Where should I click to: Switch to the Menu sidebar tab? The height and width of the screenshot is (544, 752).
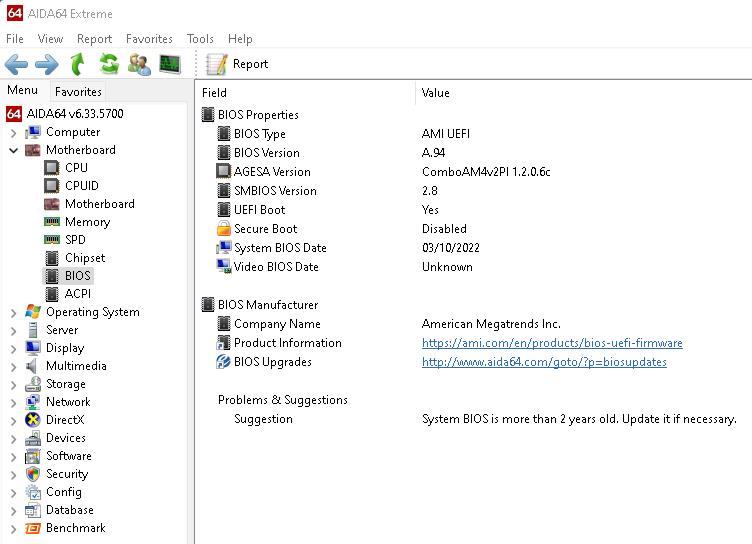pos(23,90)
